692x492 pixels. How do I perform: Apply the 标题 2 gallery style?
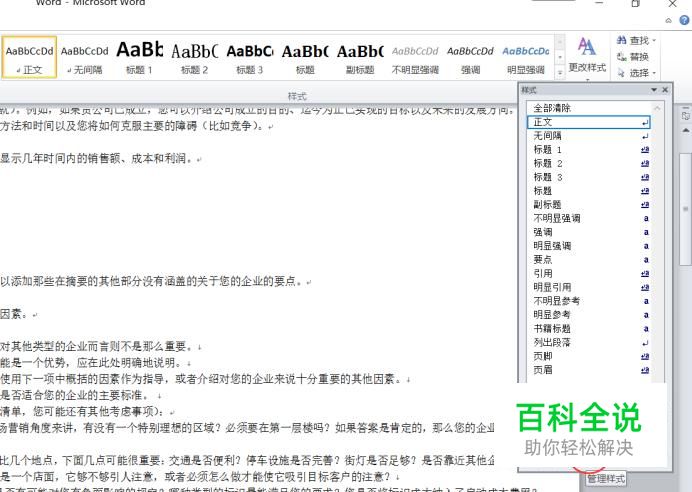(x=194, y=58)
